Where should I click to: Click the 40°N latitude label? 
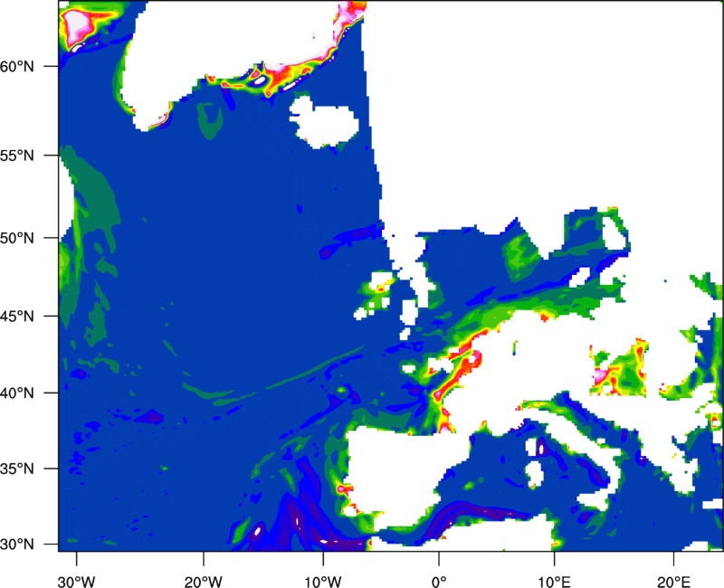coord(17,394)
